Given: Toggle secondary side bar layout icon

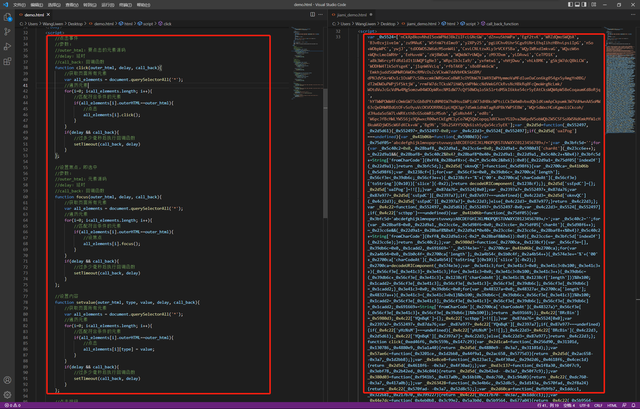Looking at the screenshot, I should point(584,4).
